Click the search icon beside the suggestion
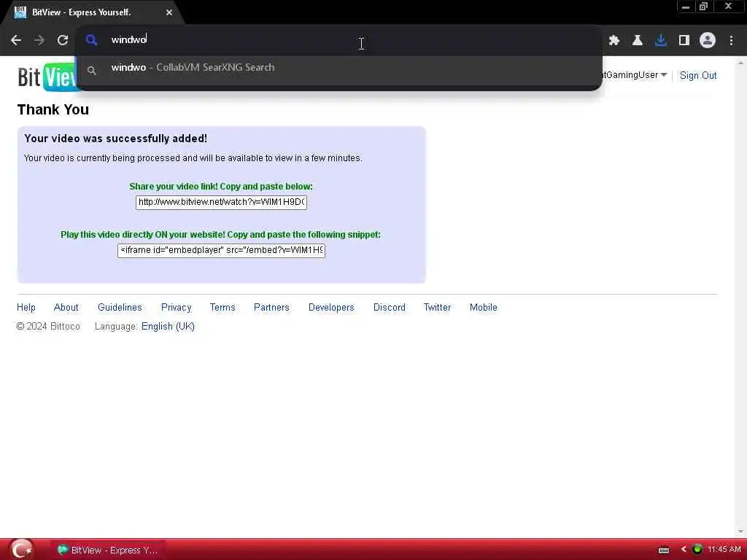The height and width of the screenshot is (560, 747). point(91,71)
